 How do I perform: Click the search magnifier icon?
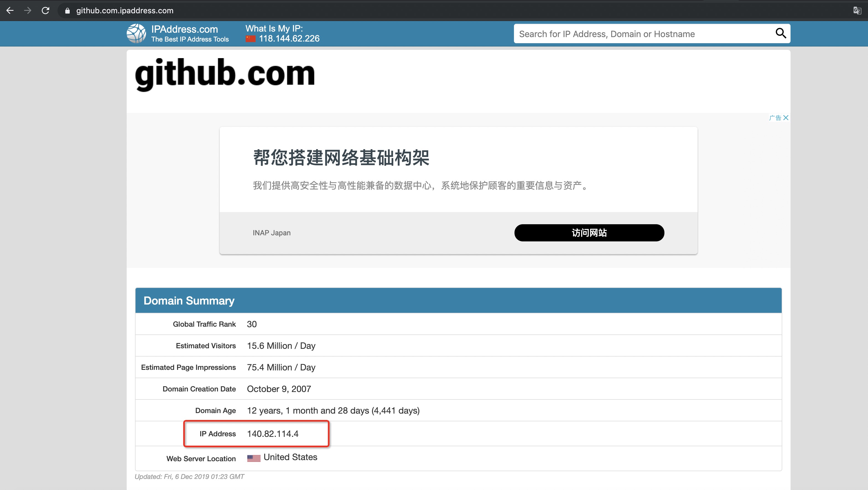781,33
